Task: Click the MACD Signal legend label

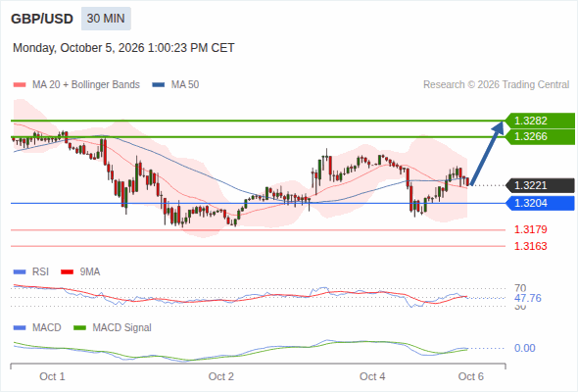Action: tap(122, 328)
